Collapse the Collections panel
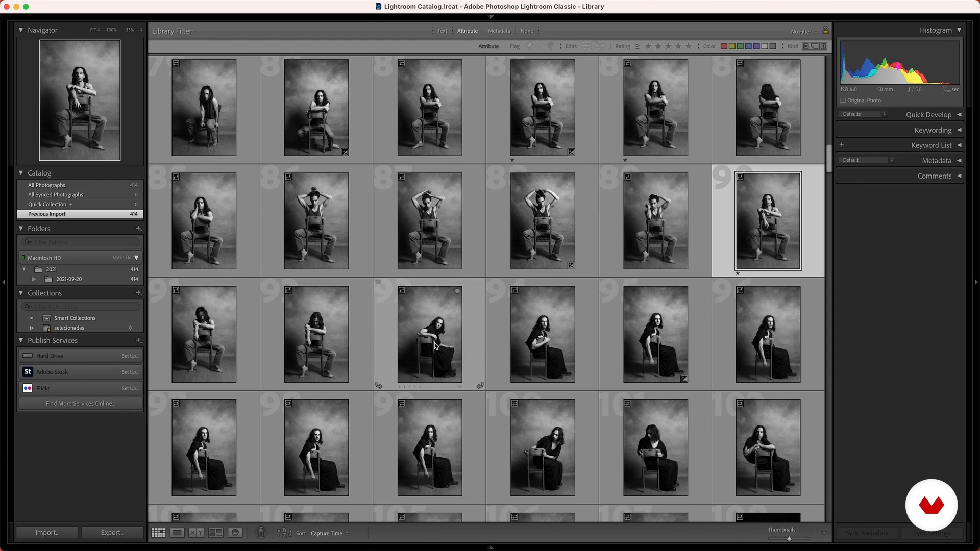This screenshot has height=551, width=980. (21, 293)
